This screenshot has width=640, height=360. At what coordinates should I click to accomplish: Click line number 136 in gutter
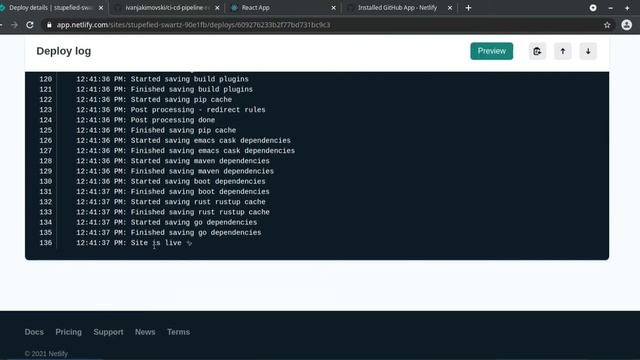(46, 243)
